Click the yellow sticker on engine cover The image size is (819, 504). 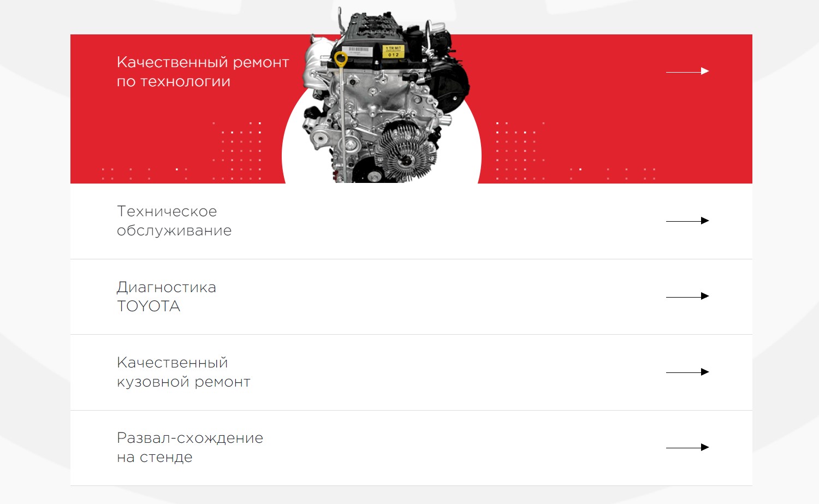pyautogui.click(x=393, y=51)
